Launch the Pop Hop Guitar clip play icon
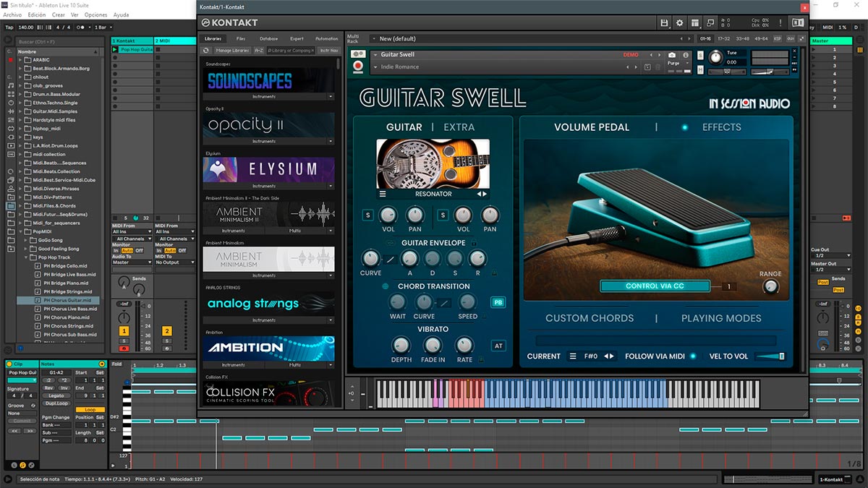The width and height of the screenshot is (868, 488). [116, 50]
